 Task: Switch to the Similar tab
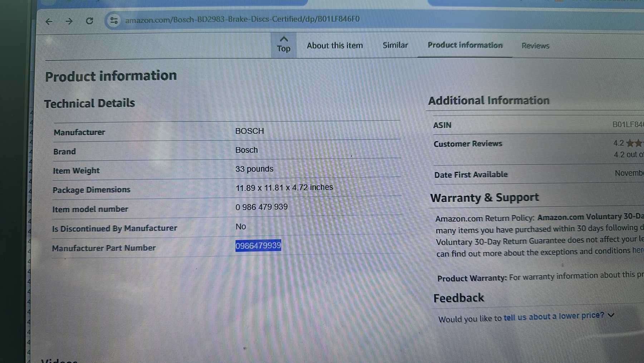coord(395,45)
